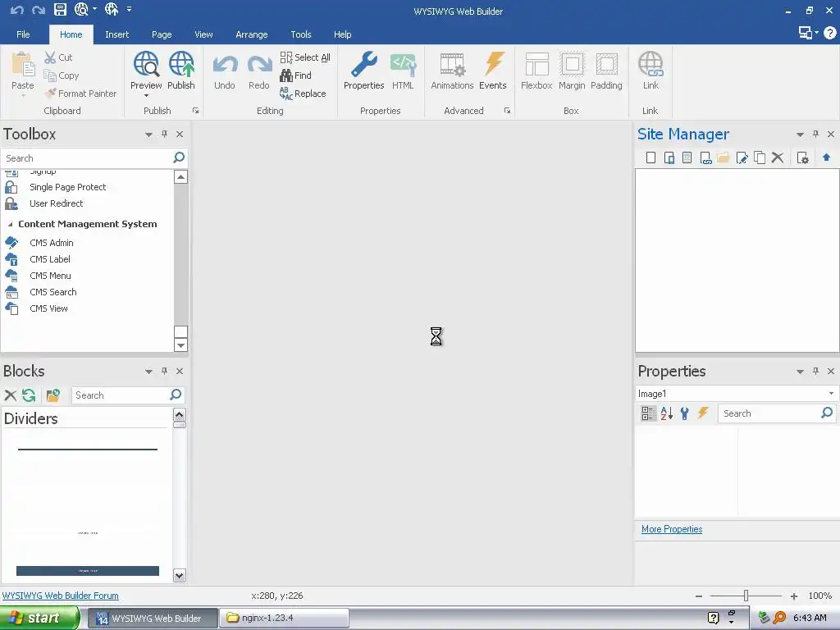Viewport: 840px width, 630px height.
Task: Select CMS Admin in Toolbox
Action: tap(52, 243)
